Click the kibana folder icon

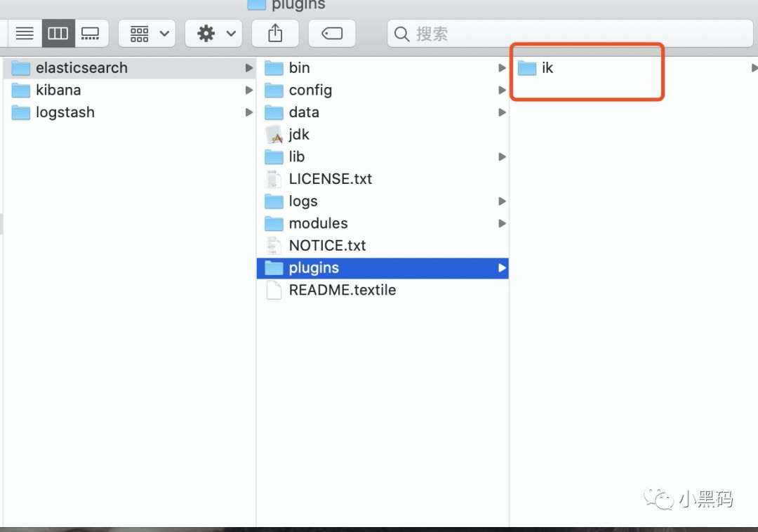21,91
